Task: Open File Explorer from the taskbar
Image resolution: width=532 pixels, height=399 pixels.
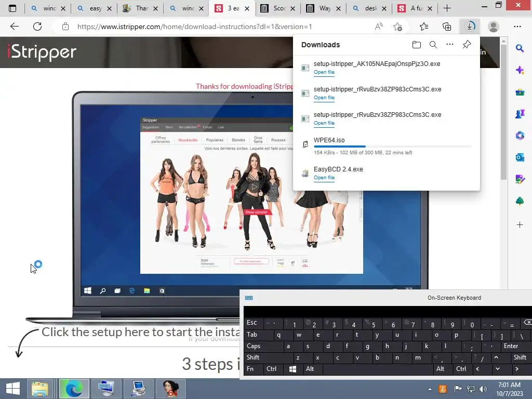Action: [x=40, y=389]
